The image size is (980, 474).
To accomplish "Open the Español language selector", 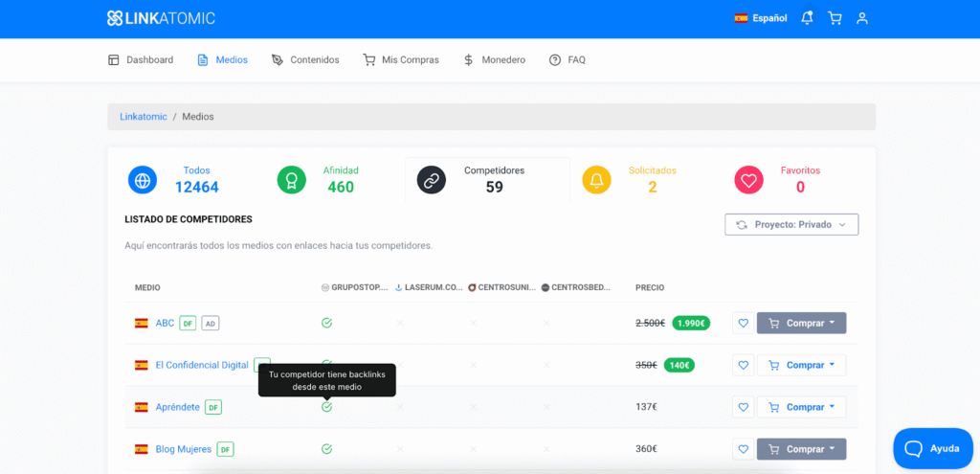I will pos(761,18).
